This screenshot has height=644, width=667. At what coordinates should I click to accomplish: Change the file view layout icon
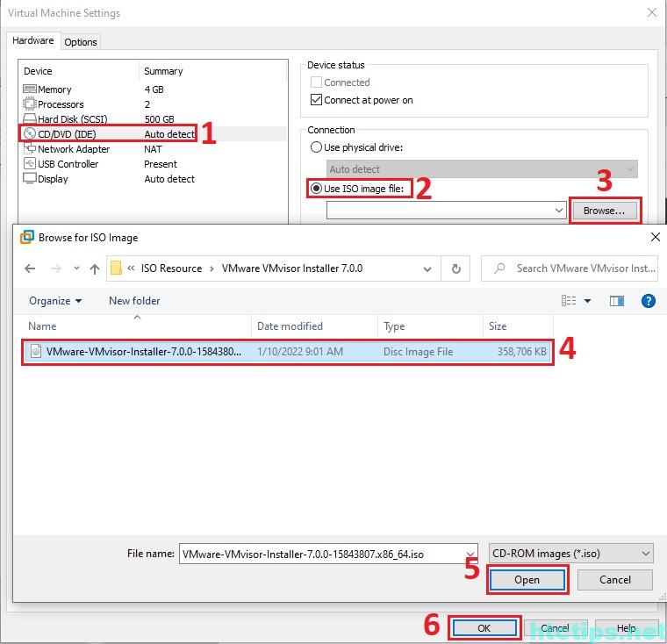pos(569,301)
